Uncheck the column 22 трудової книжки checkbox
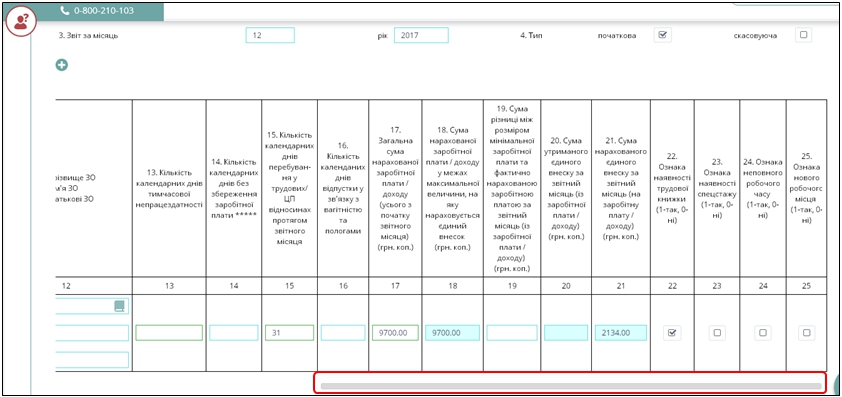The width and height of the screenshot is (842, 397). [672, 333]
